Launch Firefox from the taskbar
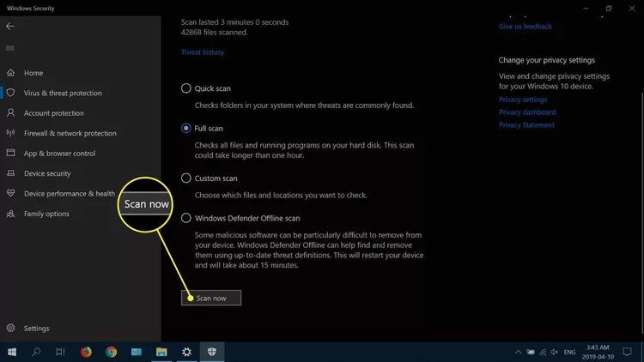The width and height of the screenshot is (644, 362). tap(86, 352)
